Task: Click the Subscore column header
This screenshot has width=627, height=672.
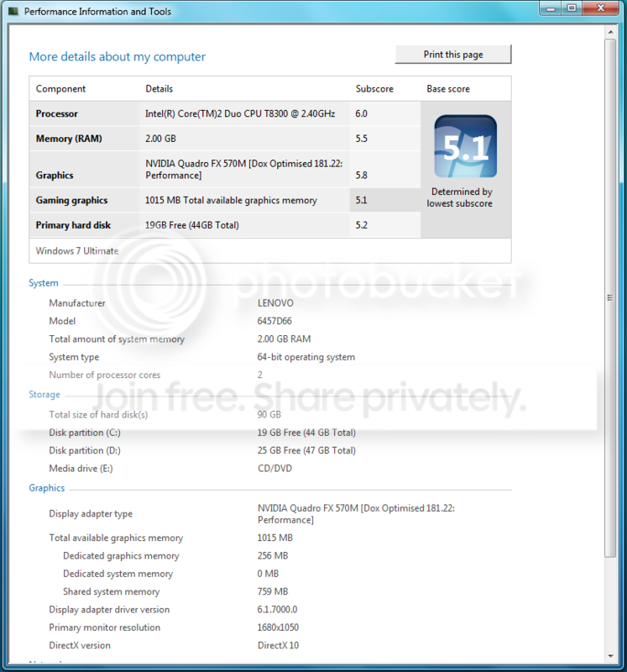Action: click(374, 89)
